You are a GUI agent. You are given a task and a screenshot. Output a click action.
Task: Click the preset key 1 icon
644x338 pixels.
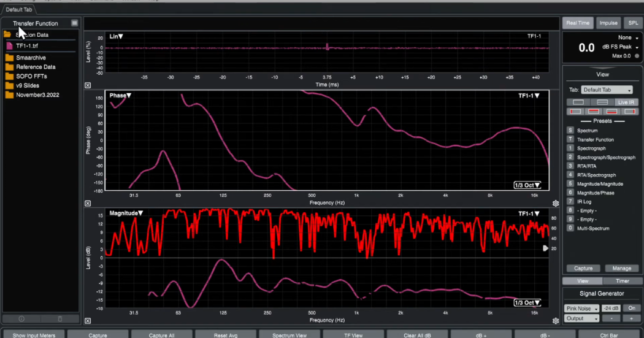pos(570,148)
